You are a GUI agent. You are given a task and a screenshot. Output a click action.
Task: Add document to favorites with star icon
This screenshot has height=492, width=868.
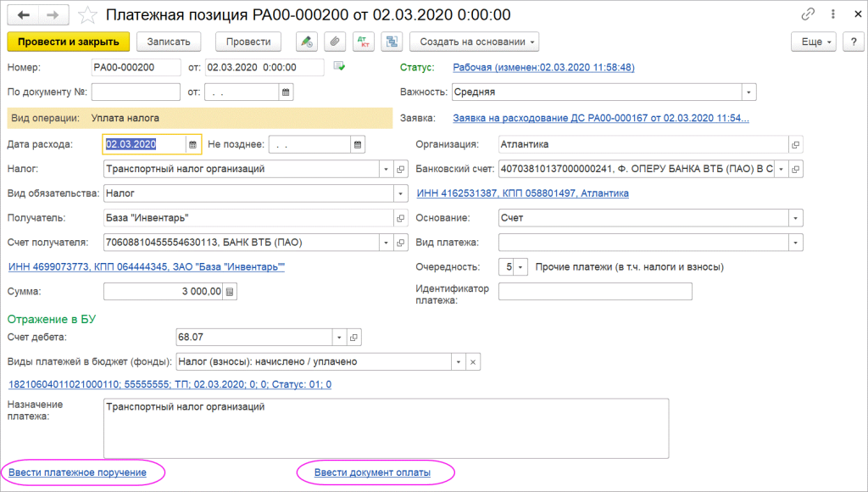click(86, 15)
